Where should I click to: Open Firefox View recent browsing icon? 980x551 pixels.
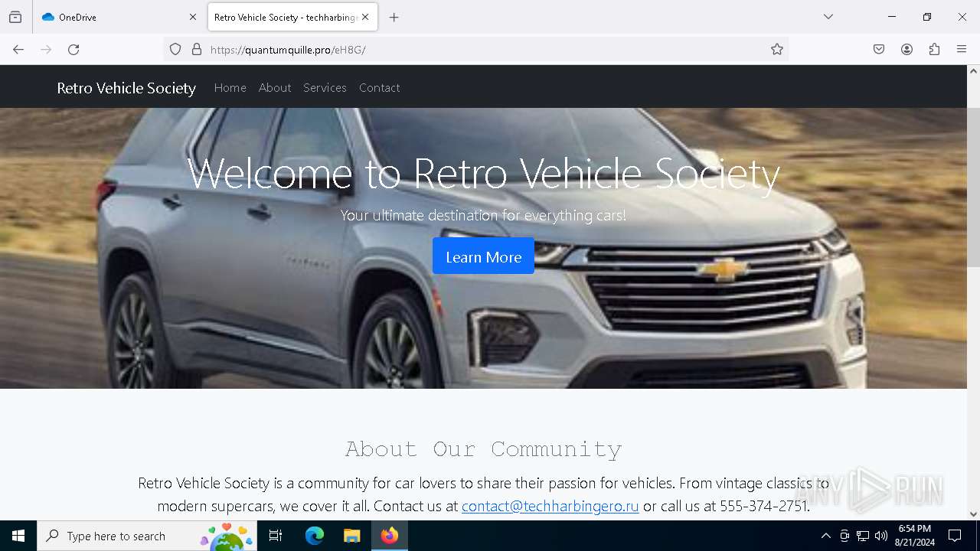[x=15, y=17]
